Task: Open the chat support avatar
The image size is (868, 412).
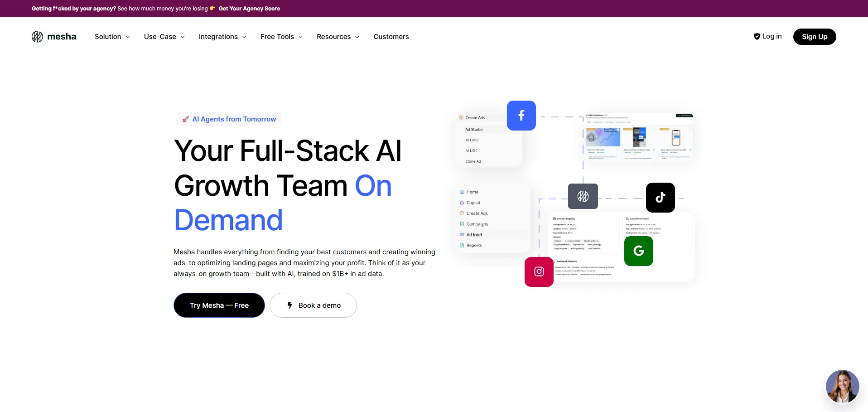Action: 842,387
